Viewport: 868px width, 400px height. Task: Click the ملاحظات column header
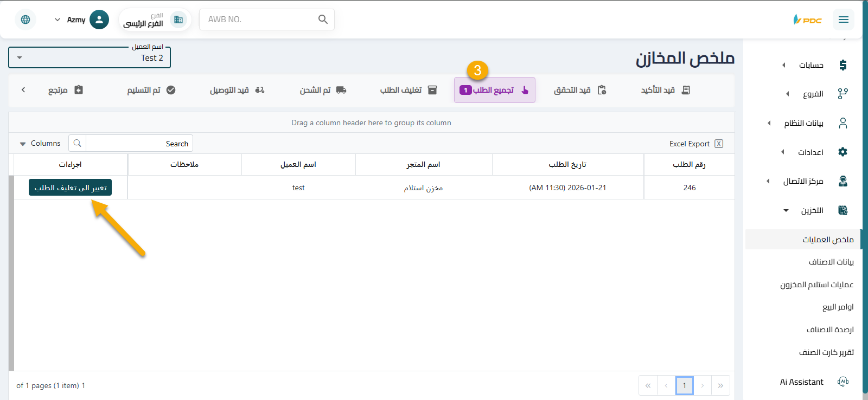pyautogui.click(x=184, y=164)
